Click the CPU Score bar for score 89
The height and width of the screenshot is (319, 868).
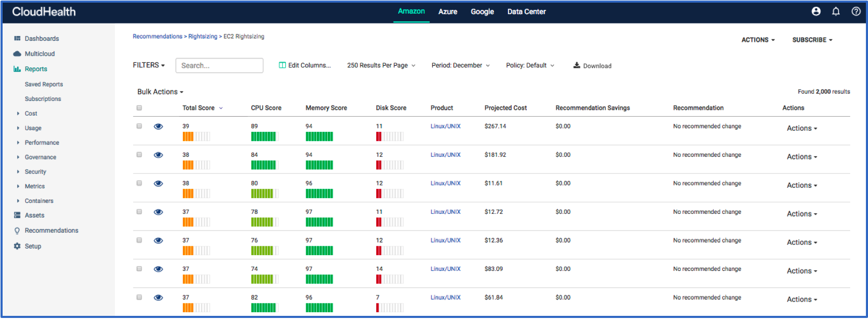263,136
